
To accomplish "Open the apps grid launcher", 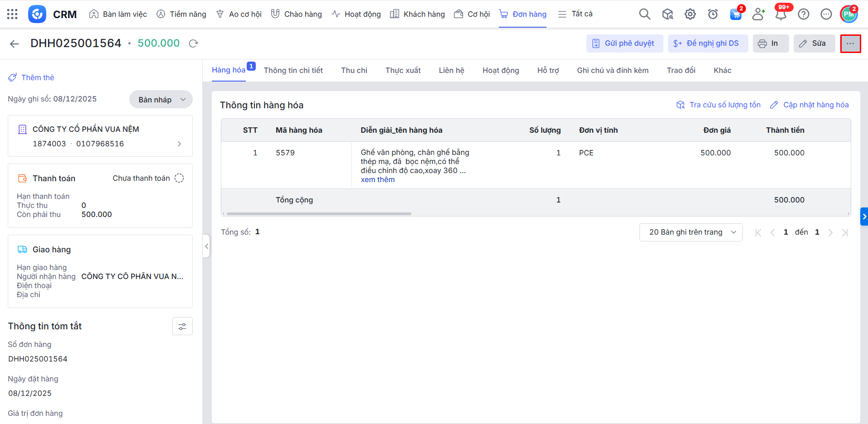I will pyautogui.click(x=12, y=14).
